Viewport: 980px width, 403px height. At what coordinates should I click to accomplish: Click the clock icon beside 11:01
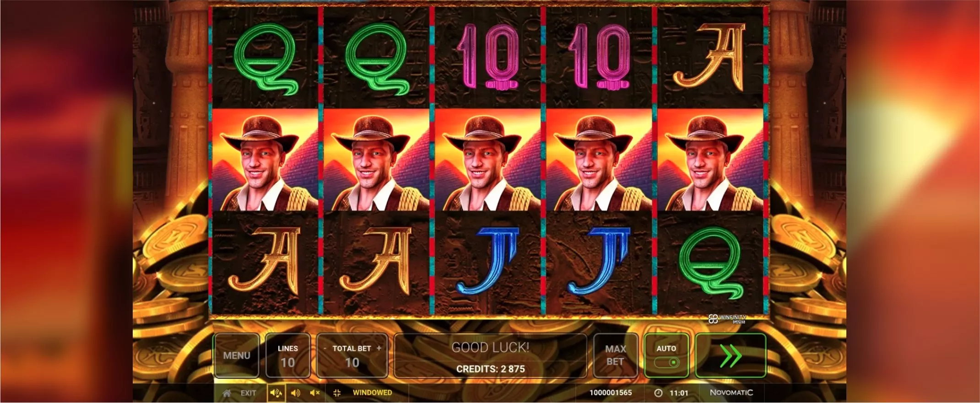coord(658,393)
